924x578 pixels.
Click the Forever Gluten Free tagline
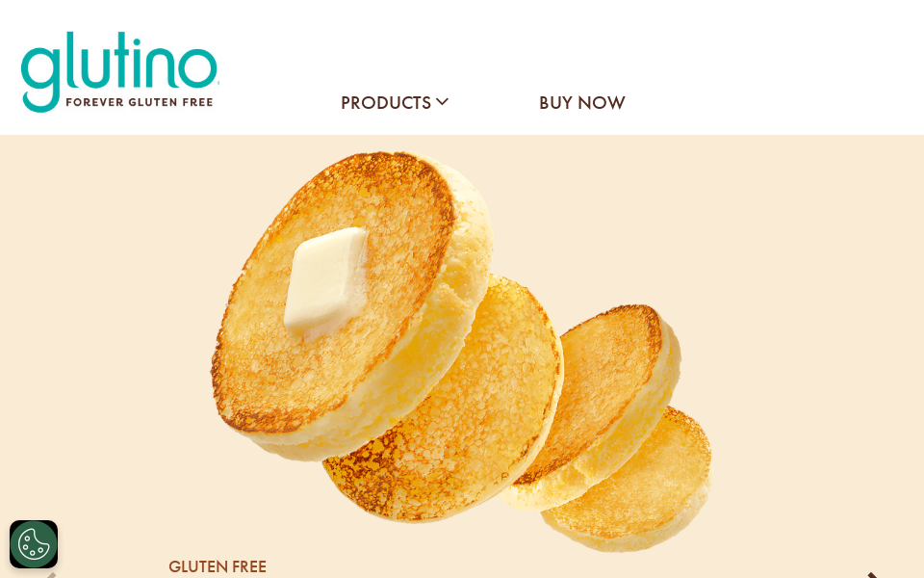coord(139,102)
